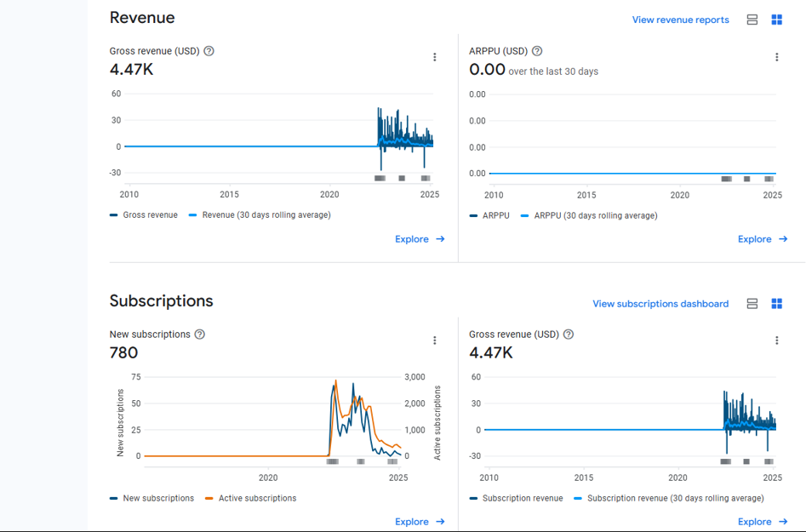This screenshot has height=532, width=806.
Task: Click help icon beside ARPPU (USD)
Action: click(x=537, y=51)
